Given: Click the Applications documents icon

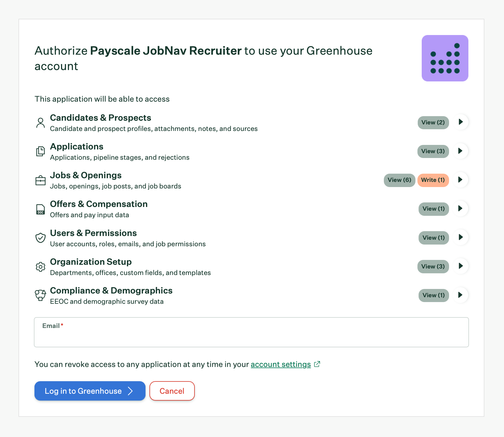Looking at the screenshot, I should 40,151.
